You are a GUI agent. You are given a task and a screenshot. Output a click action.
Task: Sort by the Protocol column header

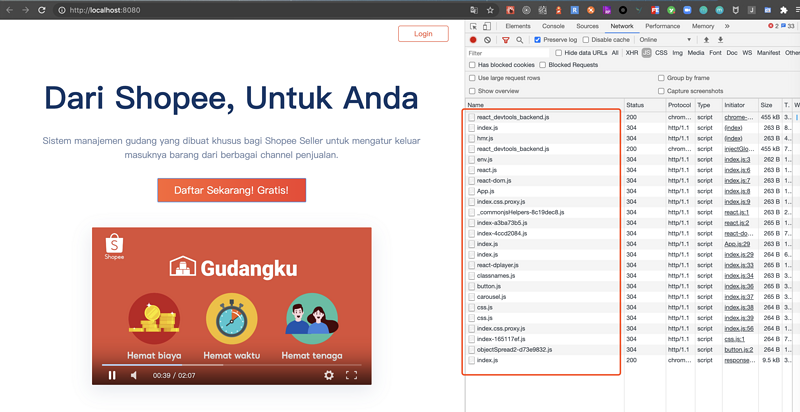coord(681,105)
